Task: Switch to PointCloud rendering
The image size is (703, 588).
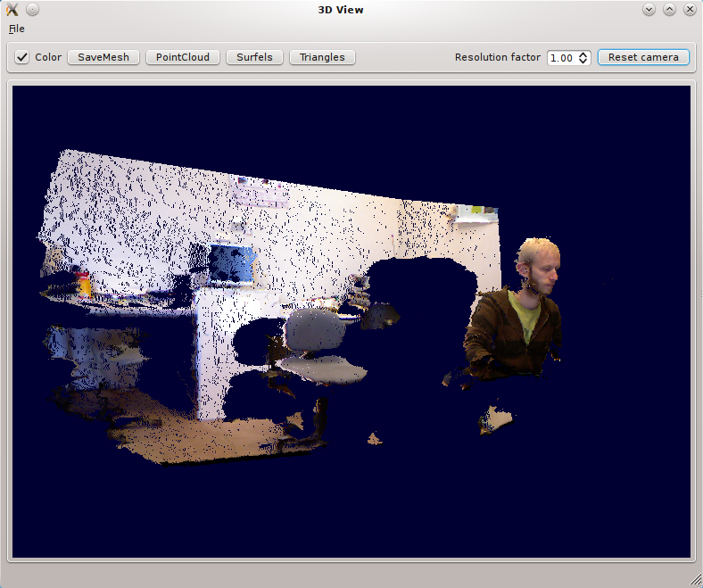Action: click(183, 57)
